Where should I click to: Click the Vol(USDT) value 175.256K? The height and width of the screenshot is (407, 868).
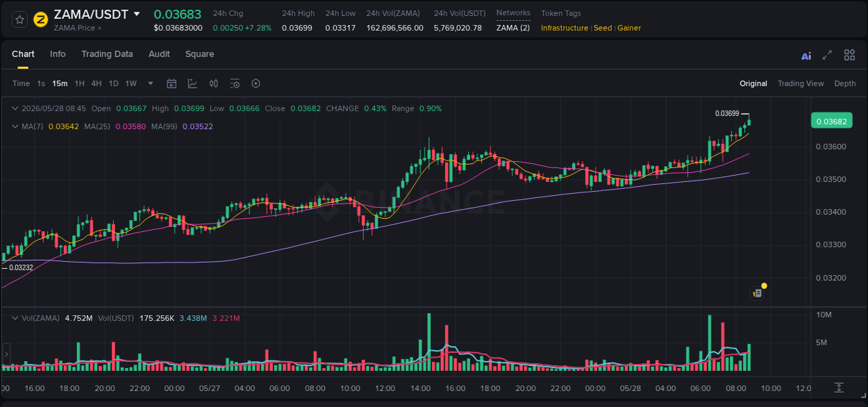pos(157,318)
